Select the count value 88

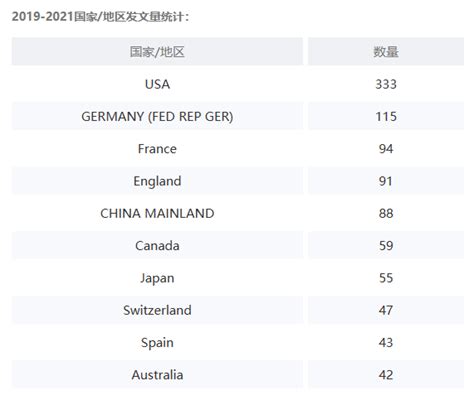tap(386, 213)
